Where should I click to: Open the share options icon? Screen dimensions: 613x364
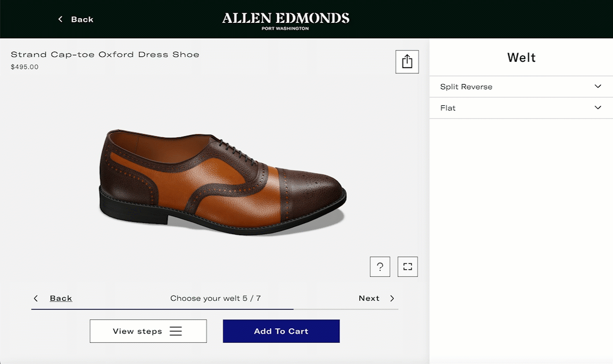coord(407,62)
